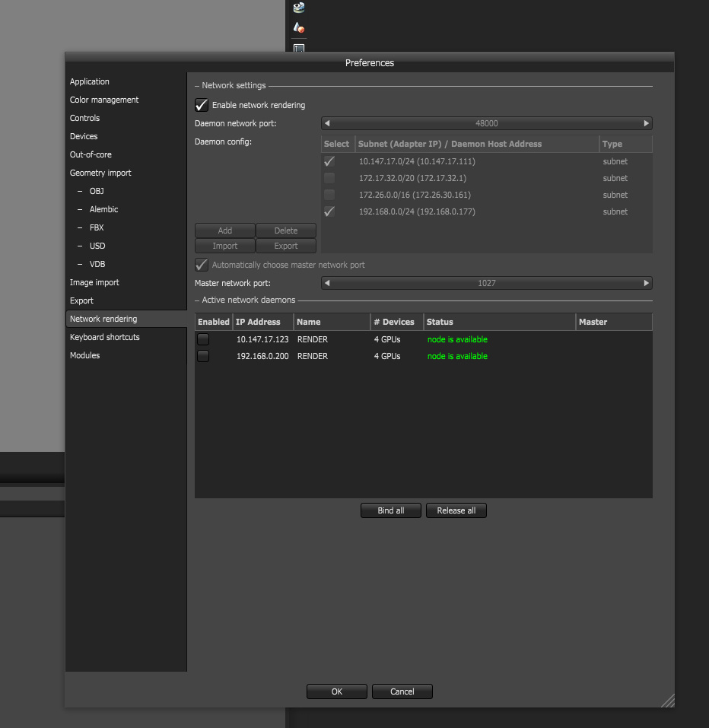The width and height of the screenshot is (709, 728).
Task: Uncheck the 192.168.0.0/24 subnet select box
Action: coord(329,211)
